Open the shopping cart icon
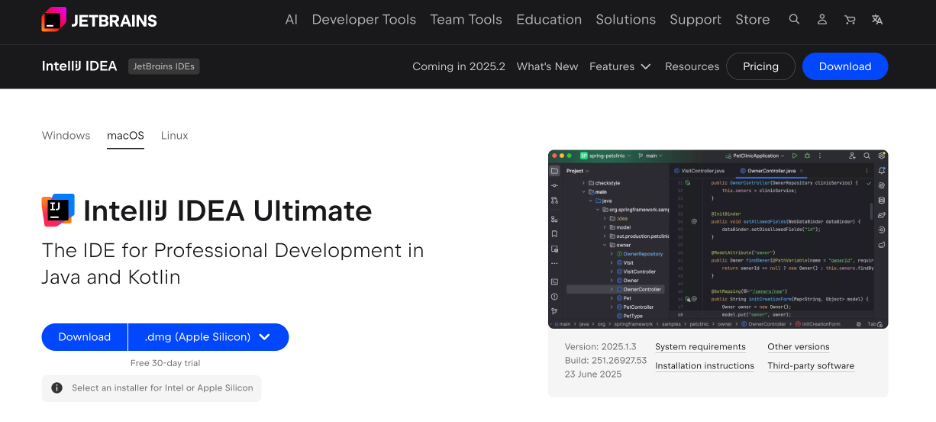936x422 pixels. coord(850,20)
